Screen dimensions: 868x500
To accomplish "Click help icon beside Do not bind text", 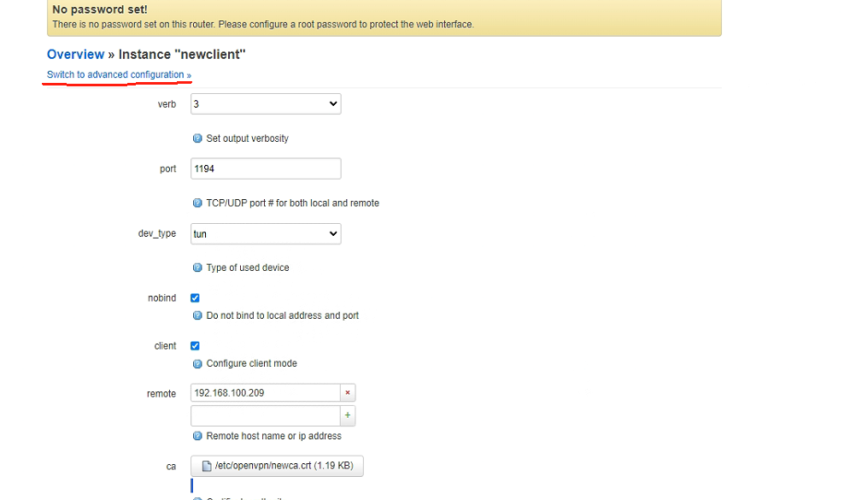I will [x=197, y=315].
